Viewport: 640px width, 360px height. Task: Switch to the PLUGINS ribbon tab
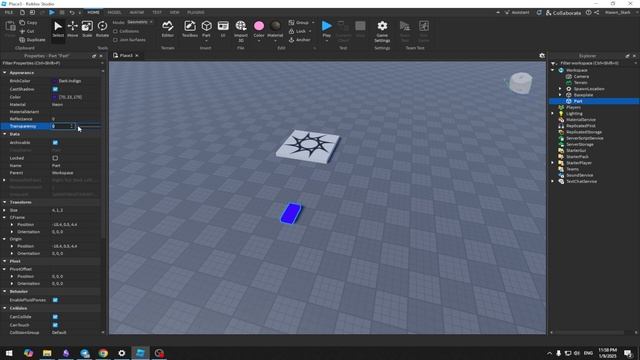click(196, 13)
